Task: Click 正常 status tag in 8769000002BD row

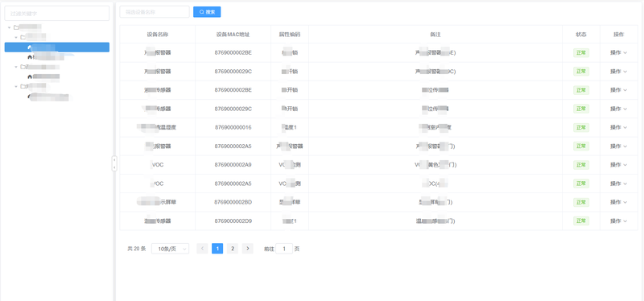Action: click(581, 202)
